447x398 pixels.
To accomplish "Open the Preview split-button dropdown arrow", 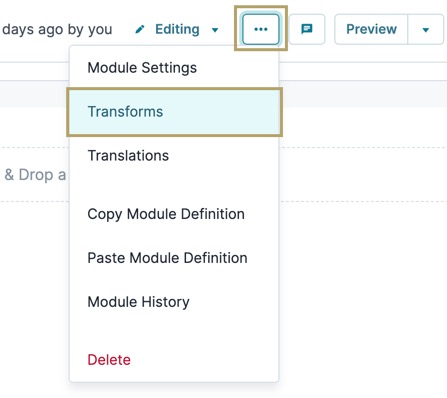I will [x=426, y=30].
